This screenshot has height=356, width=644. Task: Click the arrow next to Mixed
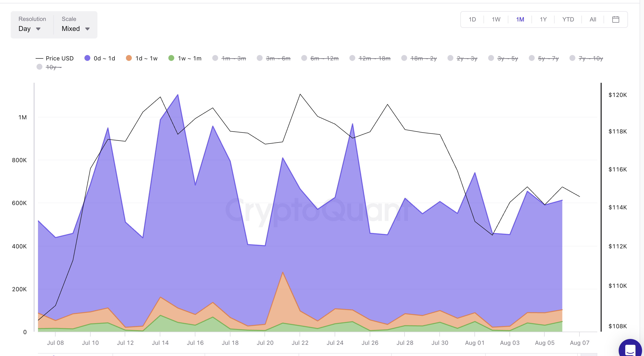tap(87, 29)
